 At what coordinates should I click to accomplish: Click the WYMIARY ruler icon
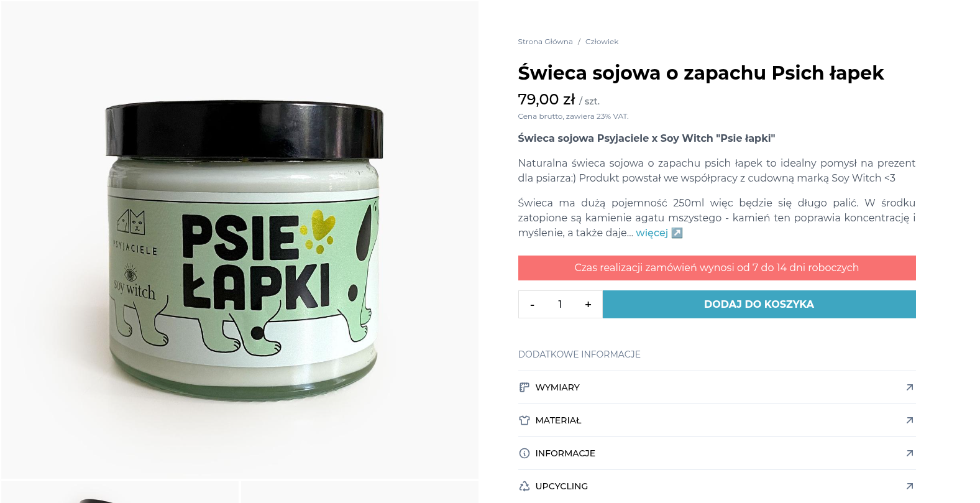[524, 387]
